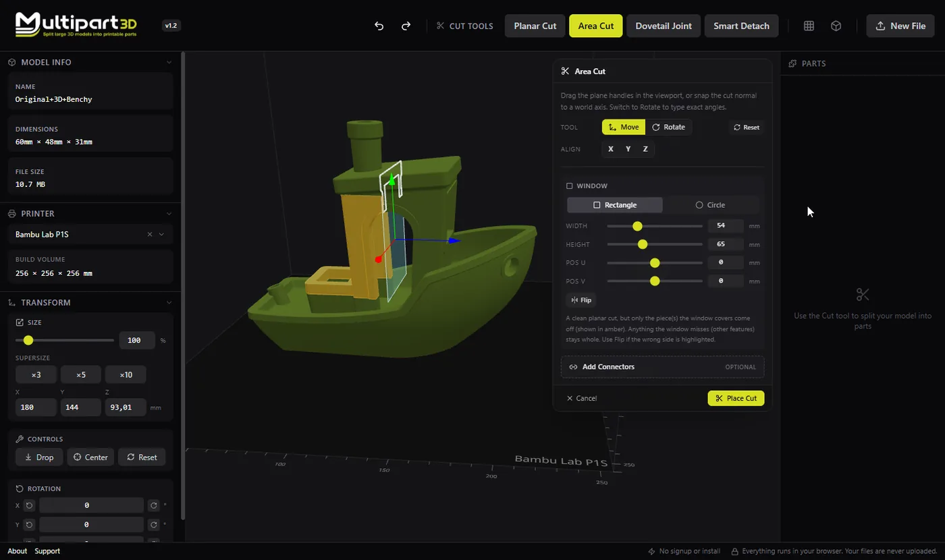Align cut normal to Z axis
The image size is (945, 560).
click(x=645, y=149)
